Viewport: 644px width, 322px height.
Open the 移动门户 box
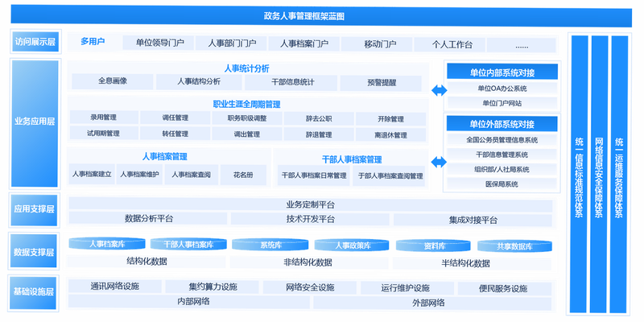(377, 44)
